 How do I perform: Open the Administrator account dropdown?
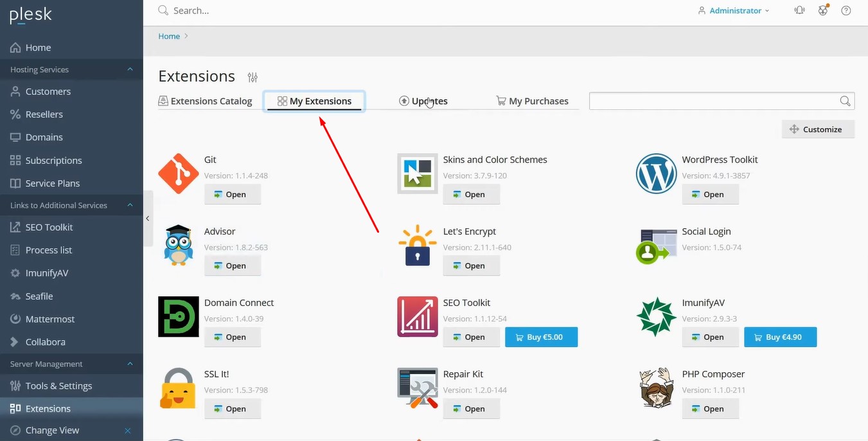click(734, 11)
